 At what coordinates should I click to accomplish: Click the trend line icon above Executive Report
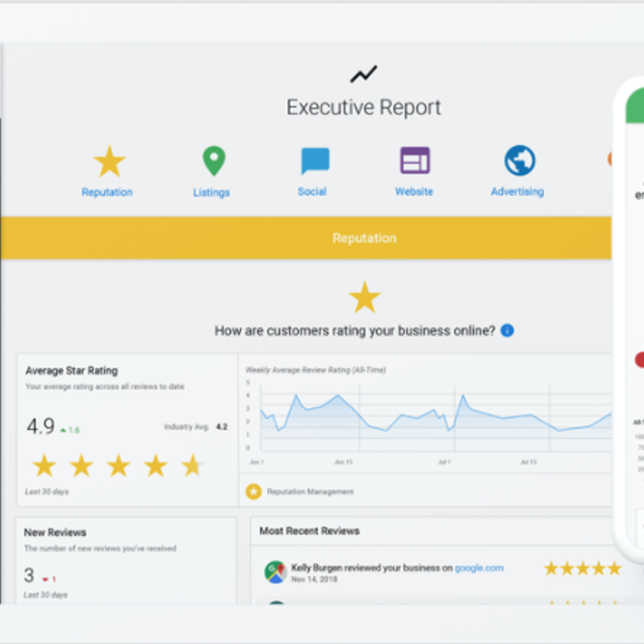pyautogui.click(x=364, y=74)
